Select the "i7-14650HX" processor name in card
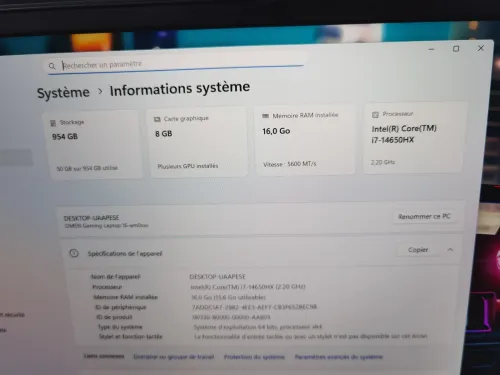The width and height of the screenshot is (500, 375). 393,140
